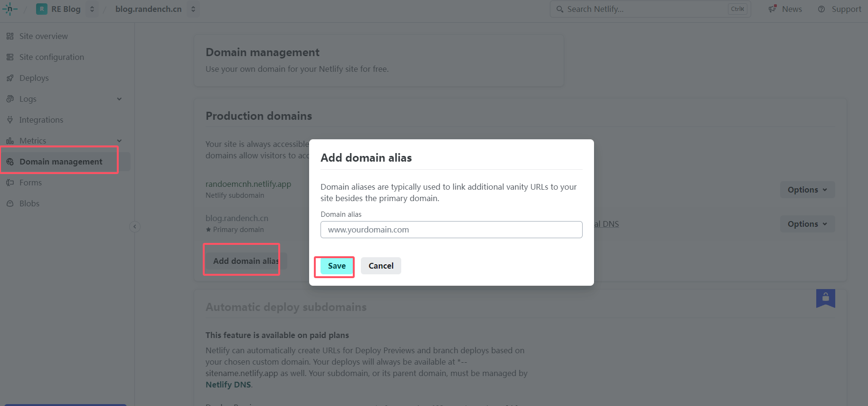
Task: Open the RE Blog team switcher
Action: [92, 9]
